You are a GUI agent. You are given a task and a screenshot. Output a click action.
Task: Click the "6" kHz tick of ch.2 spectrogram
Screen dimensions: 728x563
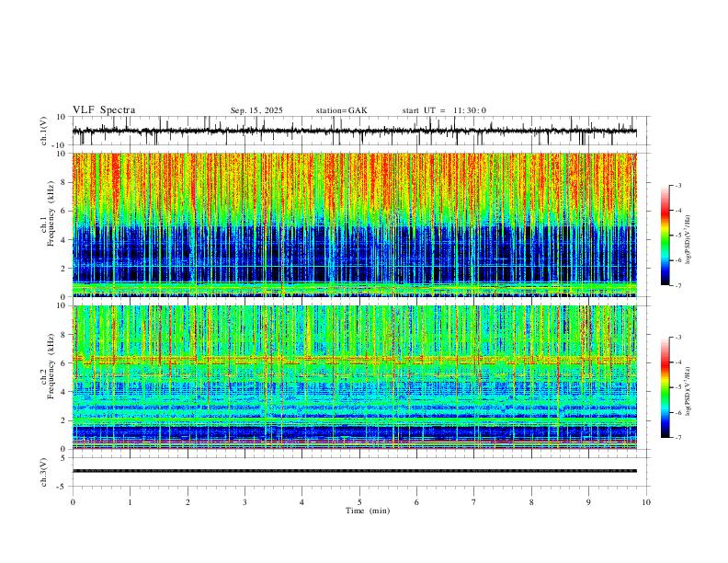coord(64,363)
